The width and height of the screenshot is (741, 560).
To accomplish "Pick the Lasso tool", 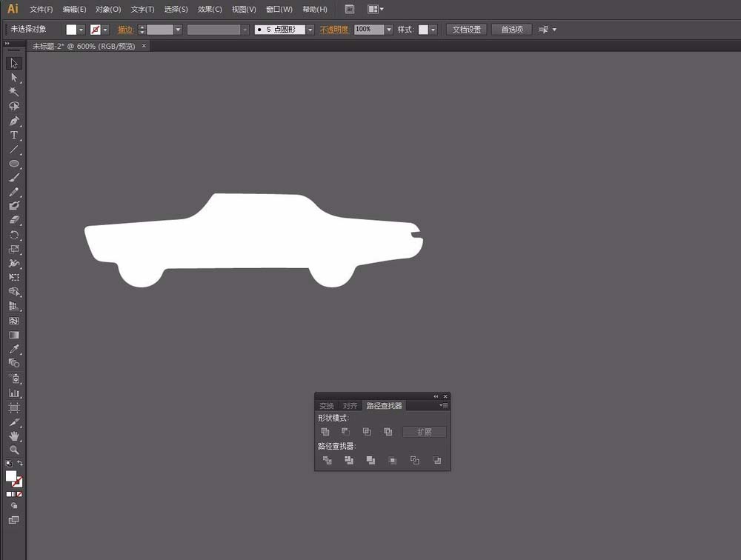I will tap(13, 106).
